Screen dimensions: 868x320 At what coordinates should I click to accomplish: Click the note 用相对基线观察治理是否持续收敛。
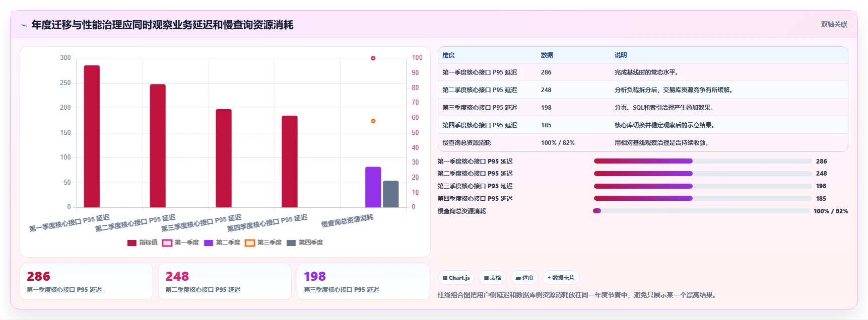click(x=662, y=143)
